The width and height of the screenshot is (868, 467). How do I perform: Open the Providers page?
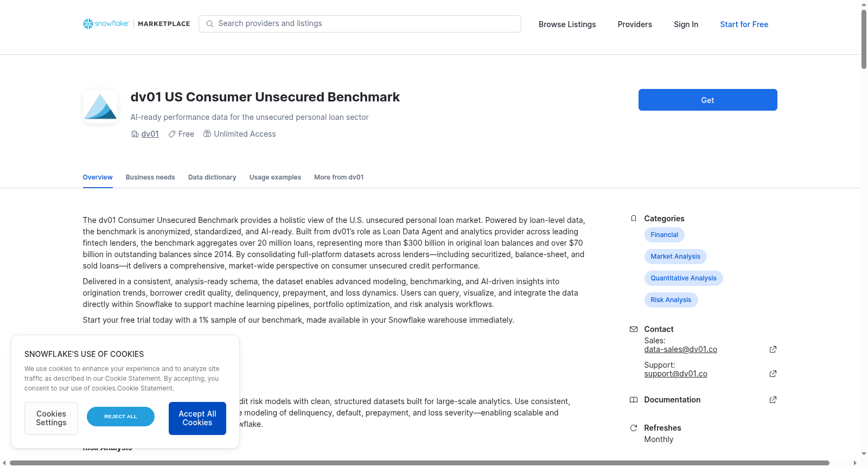tap(635, 24)
